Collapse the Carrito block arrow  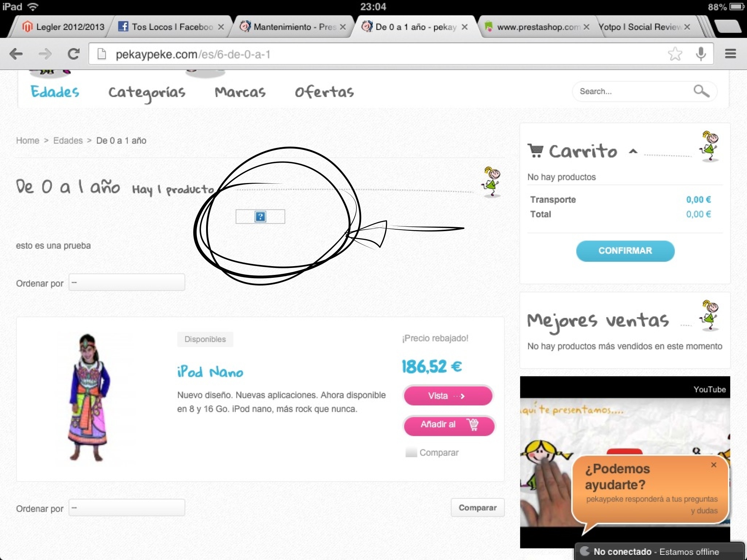coord(633,151)
